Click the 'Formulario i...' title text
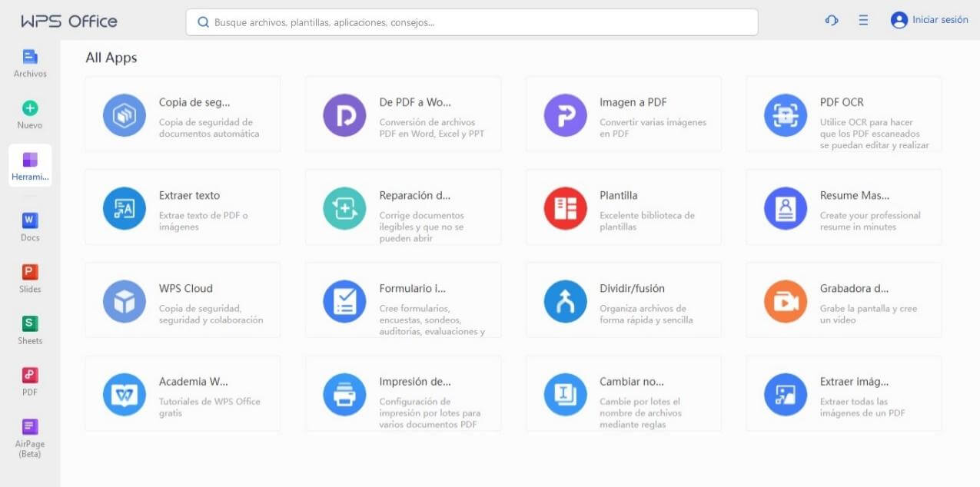Image resolution: width=980 pixels, height=487 pixels. [x=413, y=288]
